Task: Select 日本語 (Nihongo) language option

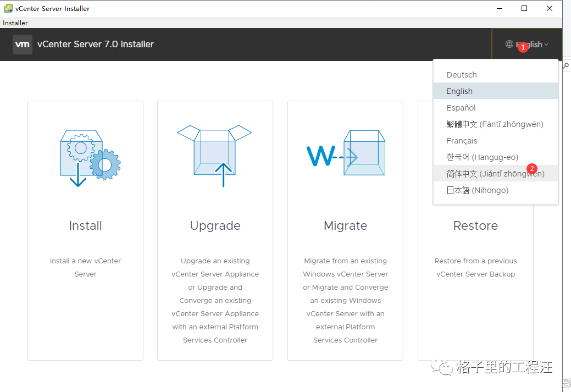Action: pyautogui.click(x=496, y=190)
